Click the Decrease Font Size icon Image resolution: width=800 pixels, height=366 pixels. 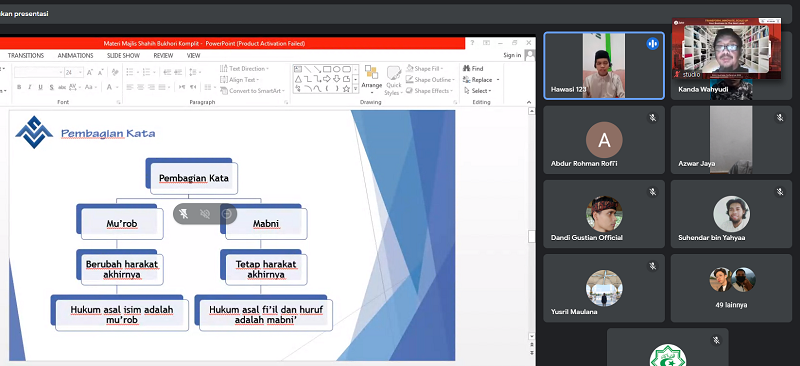[101, 72]
